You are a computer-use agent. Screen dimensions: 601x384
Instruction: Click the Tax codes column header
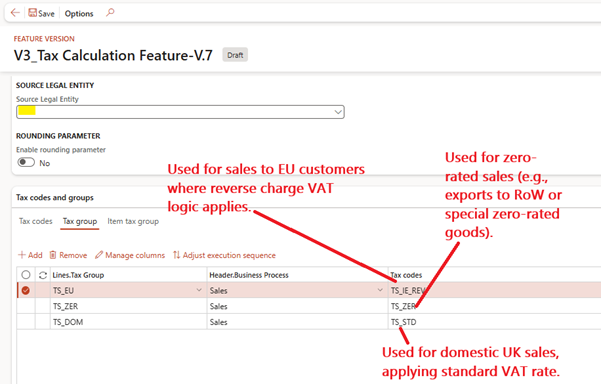coord(406,275)
